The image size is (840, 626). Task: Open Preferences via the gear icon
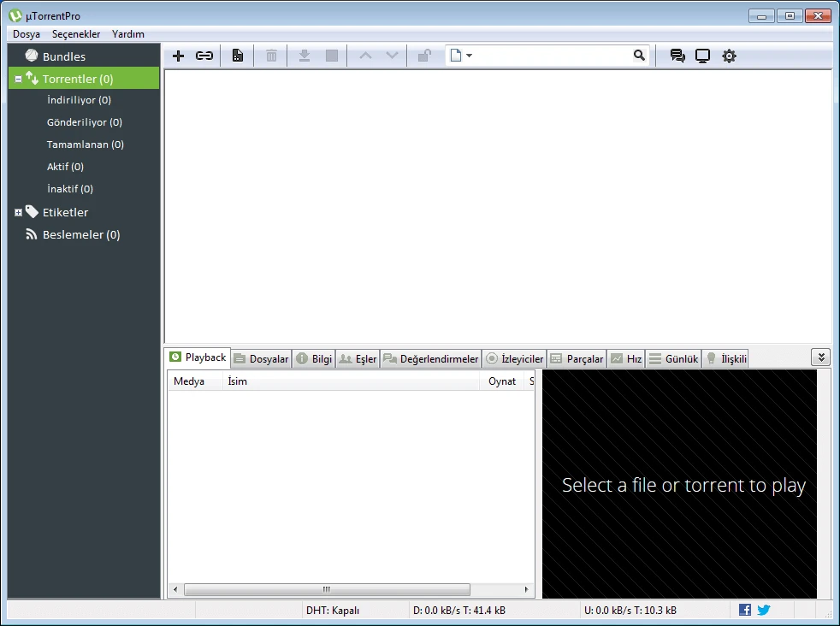[x=729, y=56]
